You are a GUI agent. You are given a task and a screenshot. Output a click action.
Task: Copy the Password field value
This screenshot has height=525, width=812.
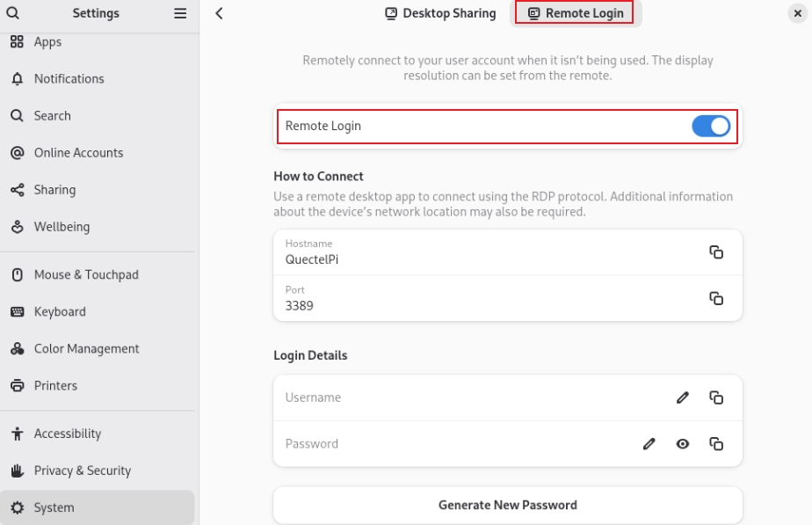pyautogui.click(x=716, y=443)
